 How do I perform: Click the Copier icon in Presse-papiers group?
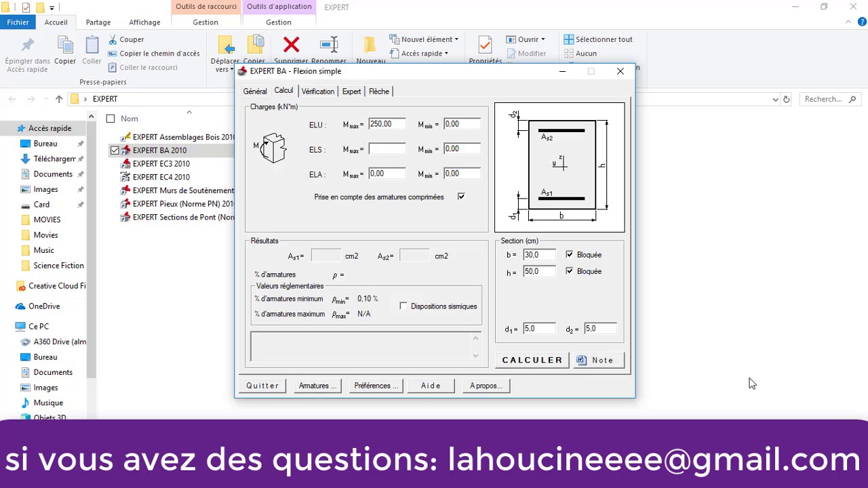66,45
